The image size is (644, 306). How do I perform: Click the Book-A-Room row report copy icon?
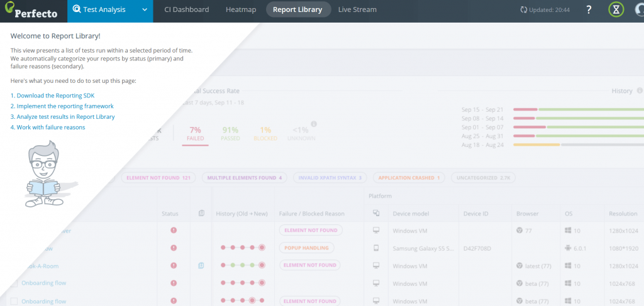click(x=201, y=266)
